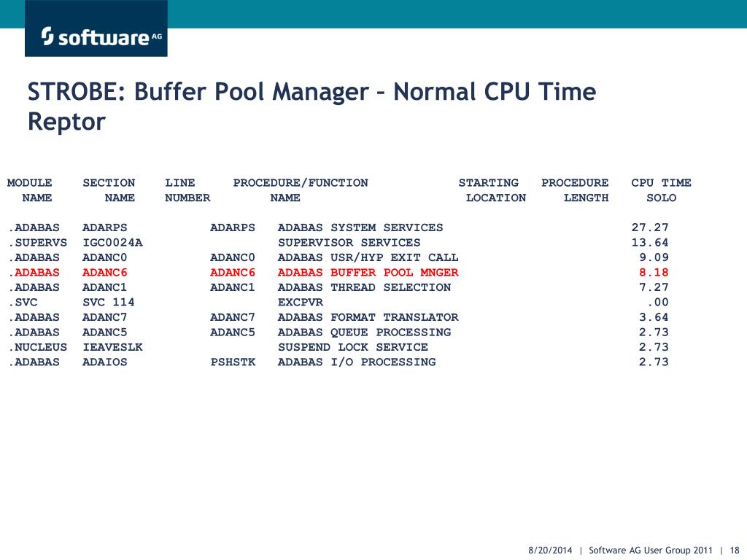The image size is (747, 560).
Task: Click footer date 8/20/2014
Action: coord(550,550)
